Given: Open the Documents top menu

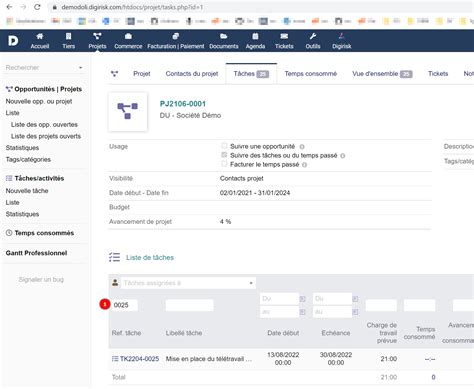Looking at the screenshot, I should [x=224, y=41].
